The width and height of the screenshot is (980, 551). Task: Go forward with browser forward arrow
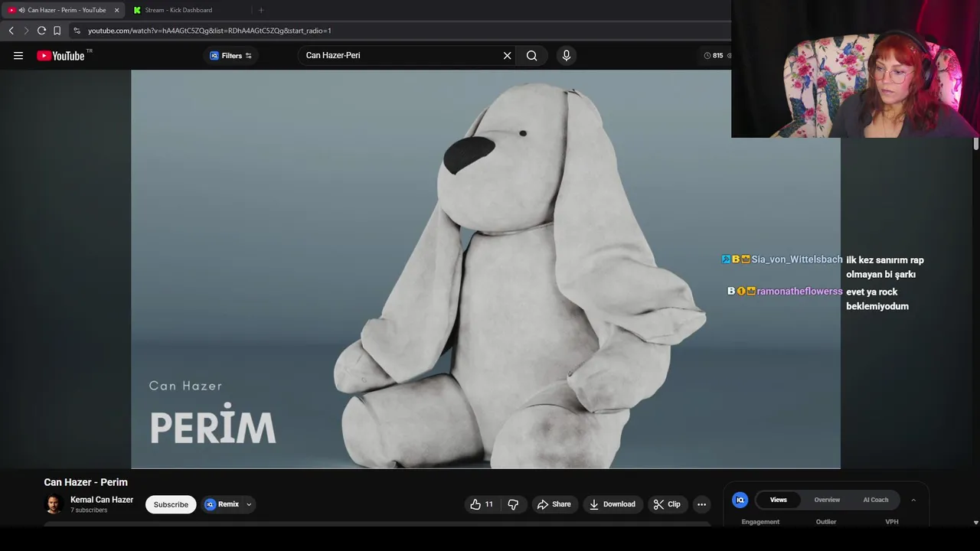point(26,31)
